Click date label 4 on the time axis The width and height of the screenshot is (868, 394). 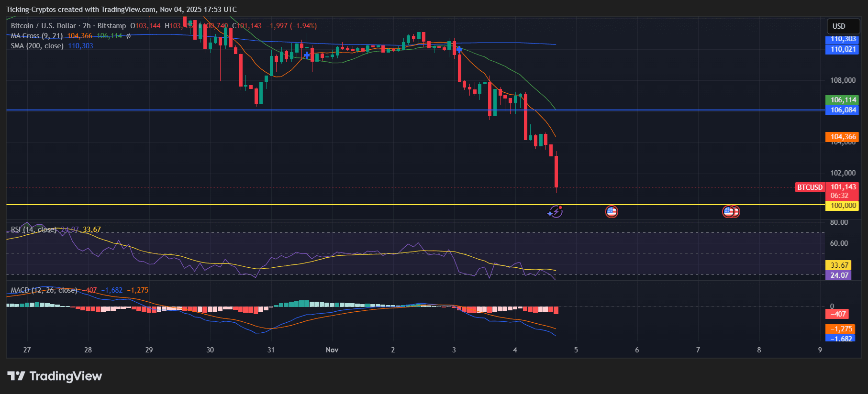[x=515, y=350]
